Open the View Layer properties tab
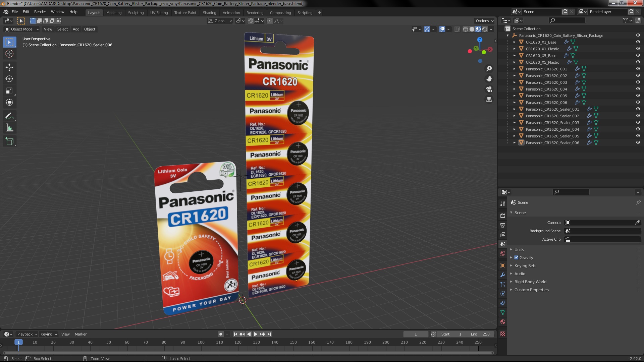Viewport: 644px width, 362px height. tap(502, 234)
